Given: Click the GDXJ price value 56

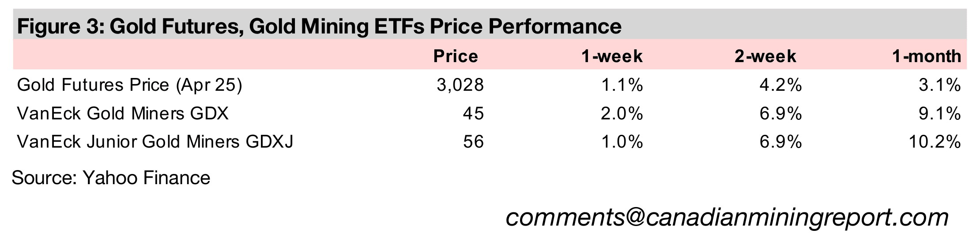Looking at the screenshot, I should click(473, 142).
